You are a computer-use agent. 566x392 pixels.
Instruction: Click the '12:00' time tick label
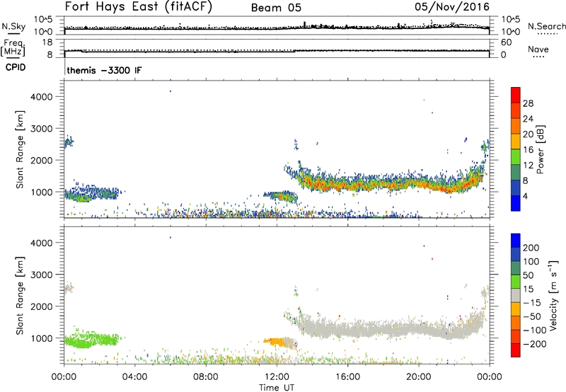point(277,377)
